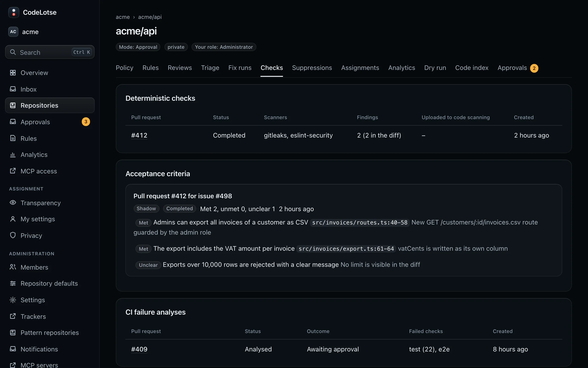Click the Unclear criterion badge
Screen dimensions: 588x368
148,265
